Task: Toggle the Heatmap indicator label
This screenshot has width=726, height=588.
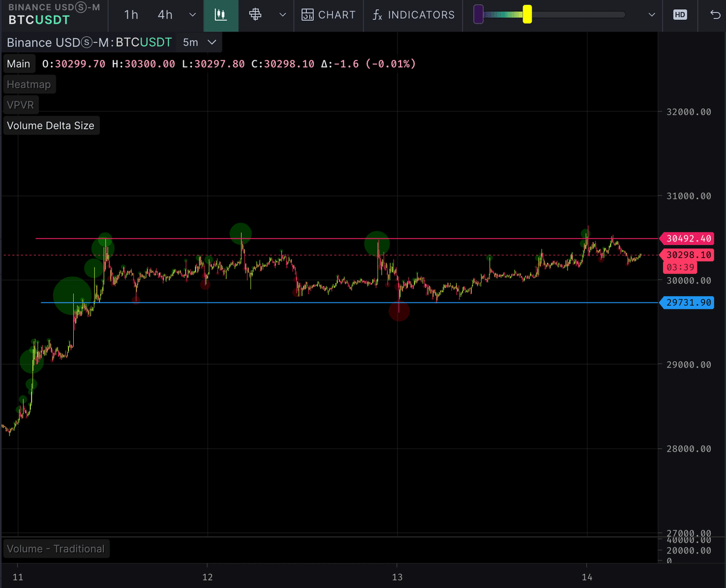Action: 29,85
